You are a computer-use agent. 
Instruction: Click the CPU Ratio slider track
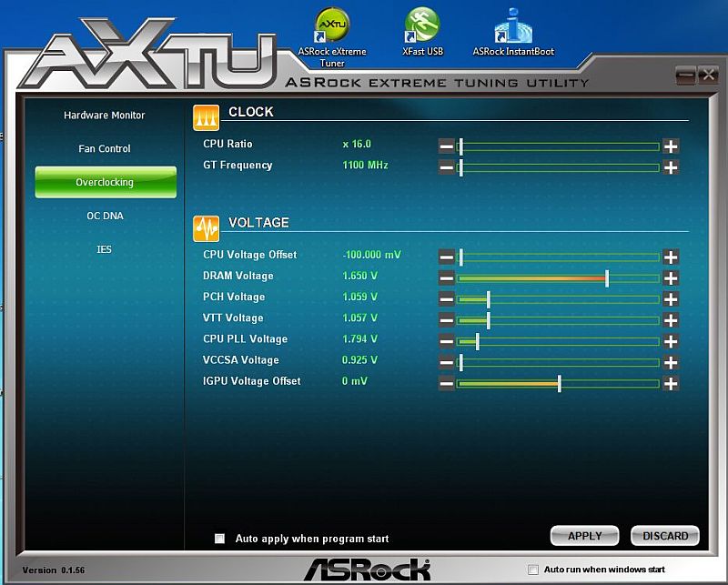click(558, 146)
